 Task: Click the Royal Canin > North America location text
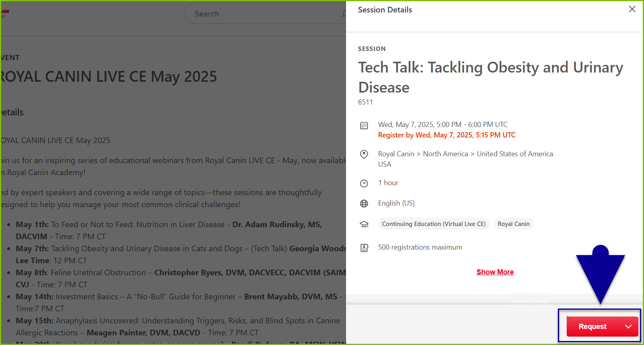pyautogui.click(x=465, y=154)
